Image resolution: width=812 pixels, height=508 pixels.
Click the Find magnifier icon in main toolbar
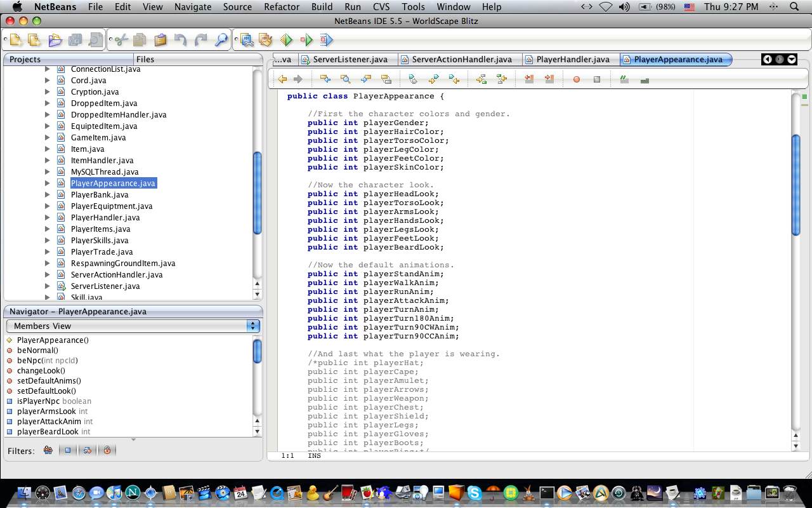[x=221, y=41]
